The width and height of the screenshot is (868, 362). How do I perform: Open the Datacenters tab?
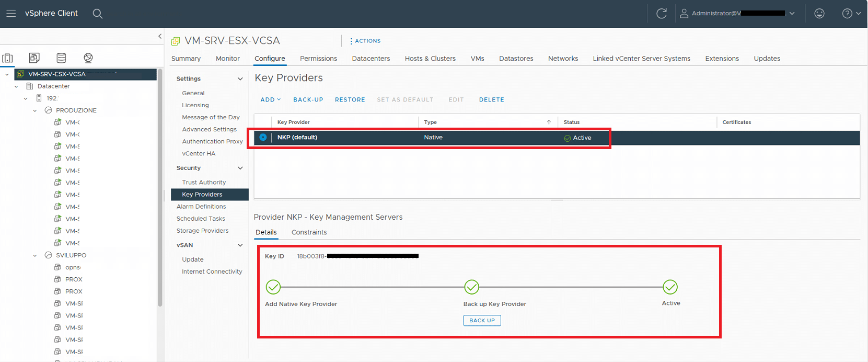[371, 59]
